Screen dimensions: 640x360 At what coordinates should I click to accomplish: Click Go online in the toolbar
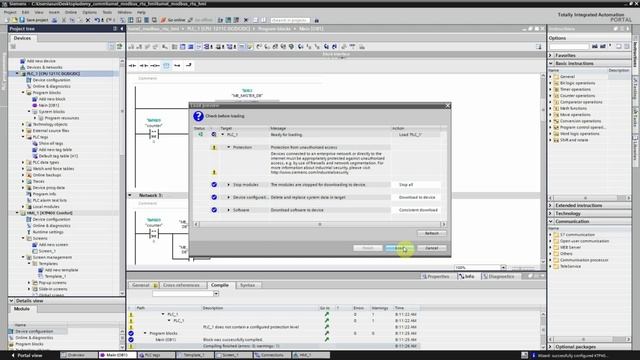(x=173, y=20)
